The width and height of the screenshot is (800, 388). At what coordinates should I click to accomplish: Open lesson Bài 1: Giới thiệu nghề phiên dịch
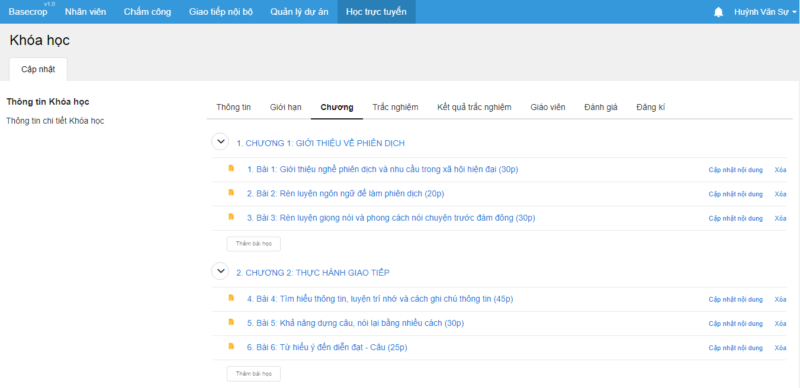(383, 169)
